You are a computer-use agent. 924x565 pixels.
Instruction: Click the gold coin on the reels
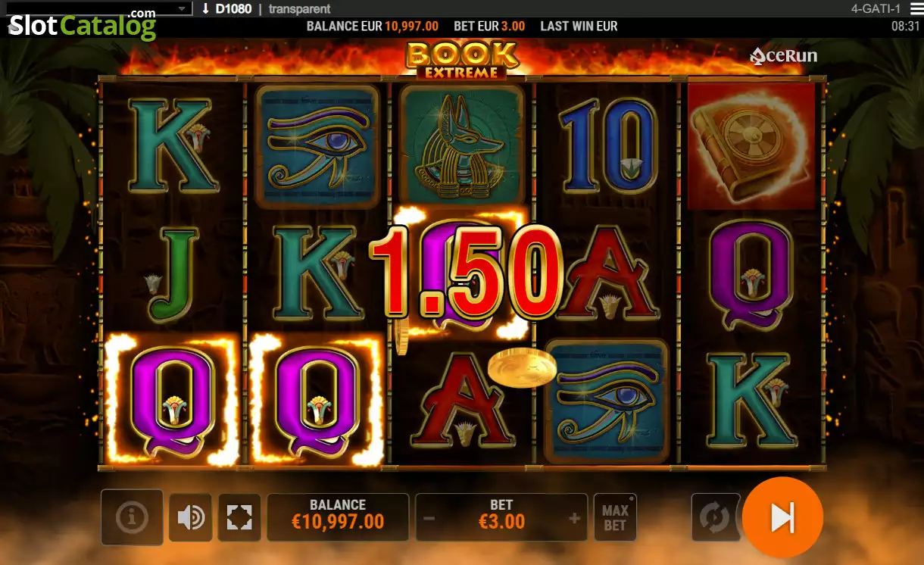pos(522,369)
